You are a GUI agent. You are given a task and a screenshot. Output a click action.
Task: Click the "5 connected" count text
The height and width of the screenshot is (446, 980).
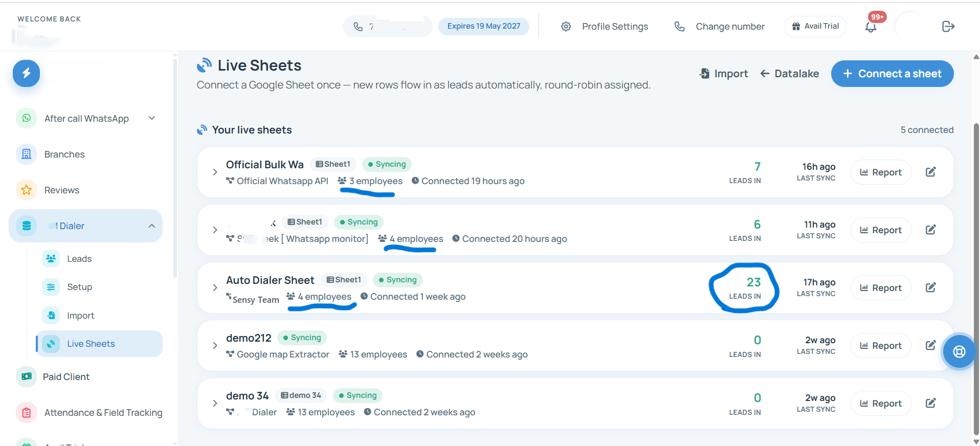click(x=927, y=130)
